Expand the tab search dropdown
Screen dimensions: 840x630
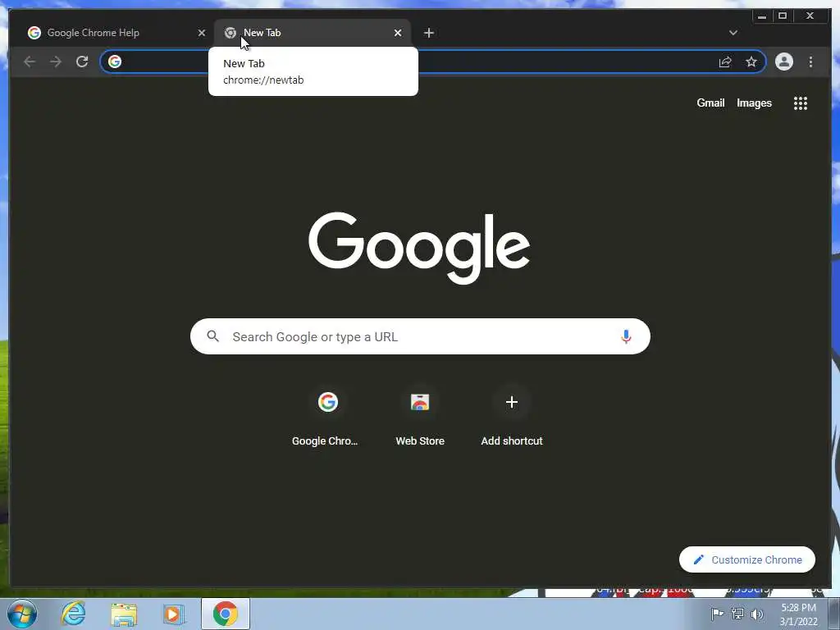733,33
